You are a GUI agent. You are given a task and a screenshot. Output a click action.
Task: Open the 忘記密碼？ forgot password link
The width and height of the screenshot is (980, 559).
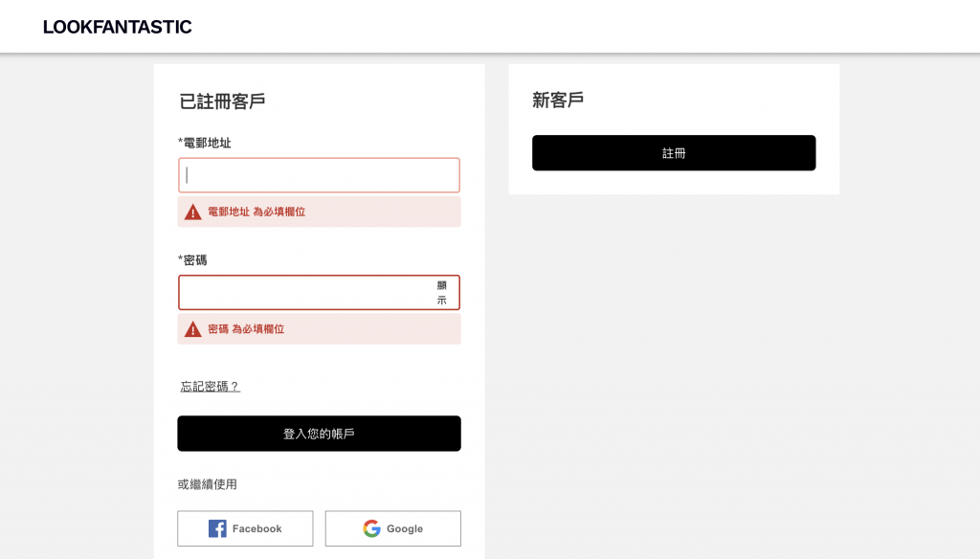pos(210,387)
